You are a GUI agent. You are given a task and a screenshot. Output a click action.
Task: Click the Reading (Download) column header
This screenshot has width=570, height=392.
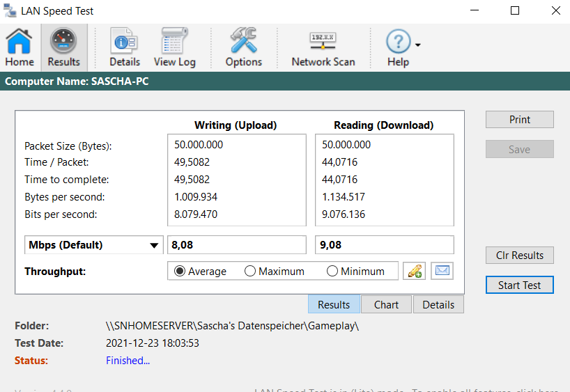(x=383, y=125)
